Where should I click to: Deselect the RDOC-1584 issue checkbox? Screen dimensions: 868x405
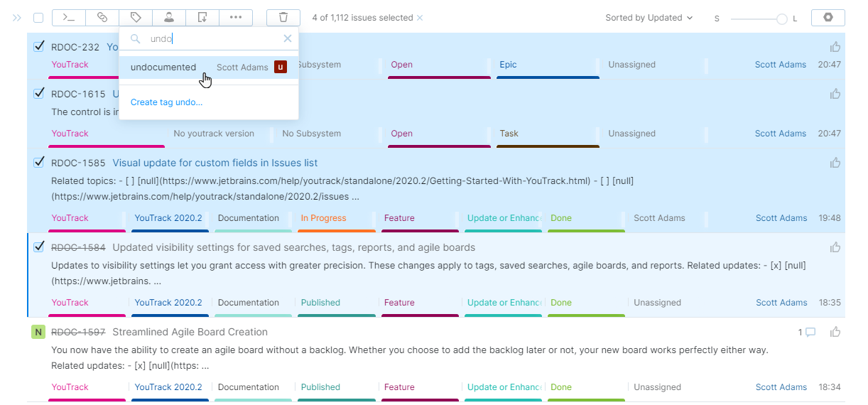point(39,247)
